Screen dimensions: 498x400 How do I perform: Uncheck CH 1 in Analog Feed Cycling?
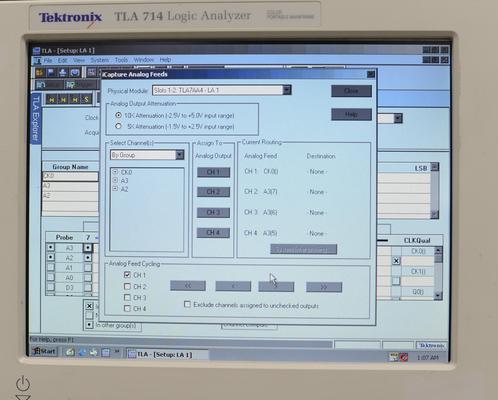(x=127, y=275)
